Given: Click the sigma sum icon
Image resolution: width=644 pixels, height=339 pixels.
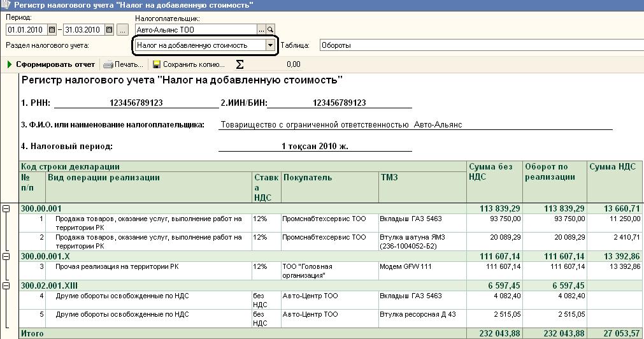Looking at the screenshot, I should 240,64.
